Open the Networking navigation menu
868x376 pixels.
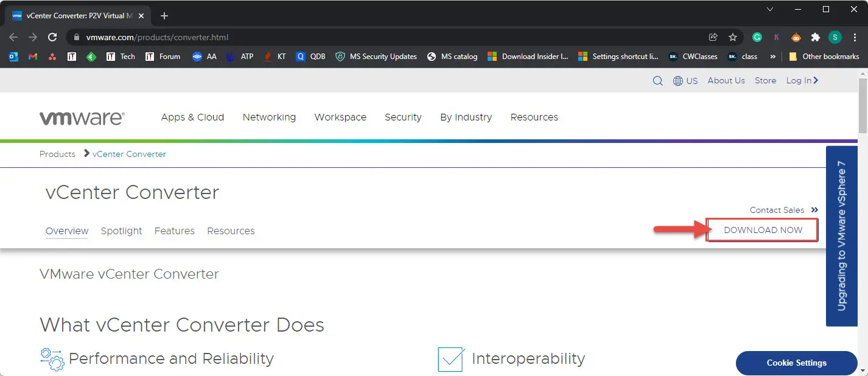coord(269,117)
